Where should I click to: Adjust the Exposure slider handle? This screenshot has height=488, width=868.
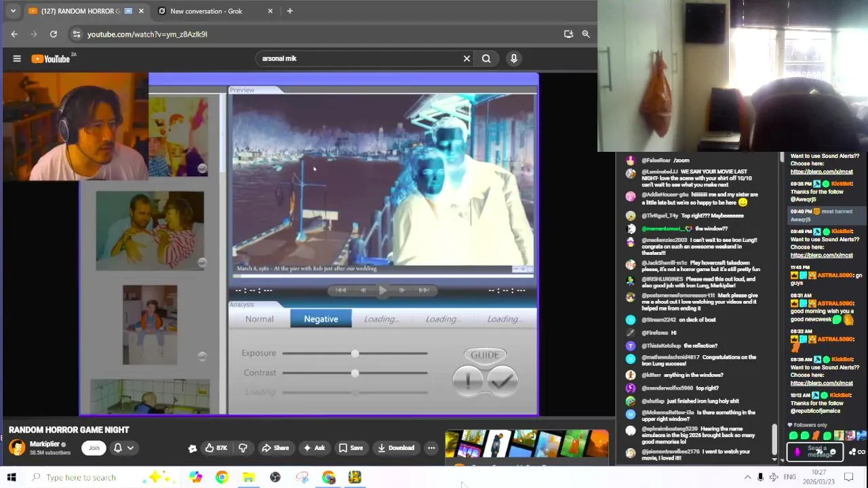(355, 353)
